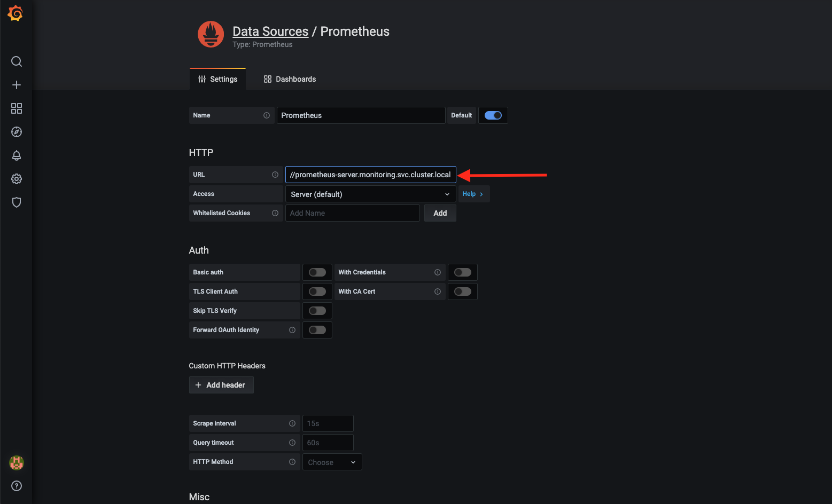
Task: Click the With CA Cert info icon
Action: pyautogui.click(x=438, y=292)
